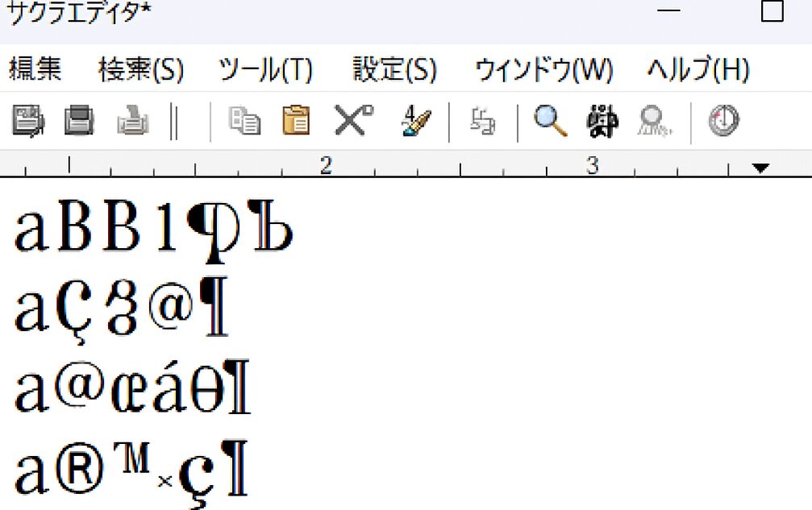Image resolution: width=812 pixels, height=510 pixels.
Task: Click the replace icon beside the magnifier group
Action: (480, 121)
